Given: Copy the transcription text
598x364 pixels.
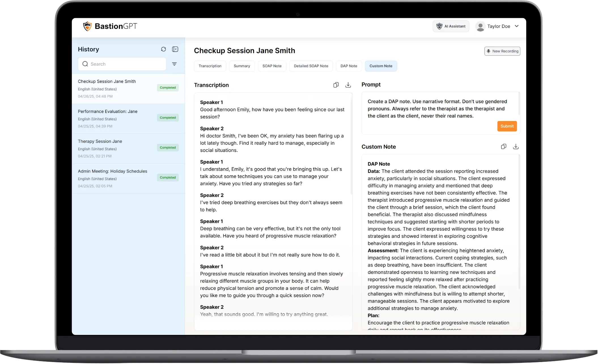Looking at the screenshot, I should pyautogui.click(x=336, y=85).
